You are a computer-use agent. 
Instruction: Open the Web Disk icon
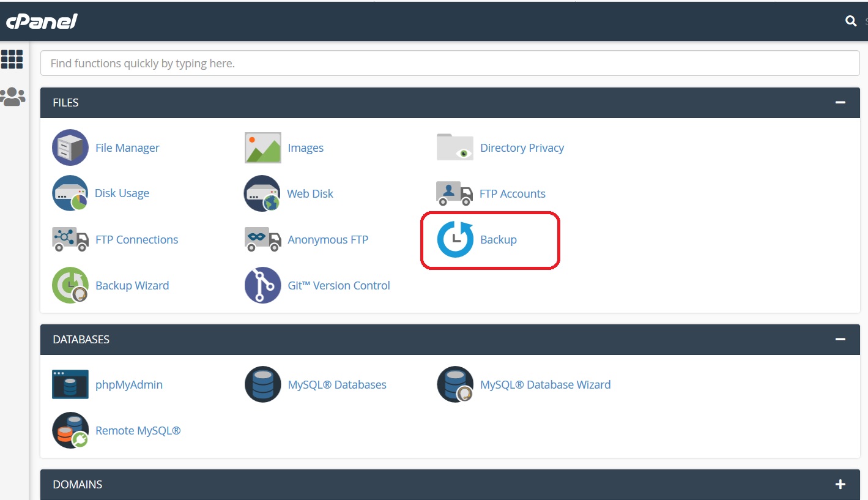(x=262, y=193)
